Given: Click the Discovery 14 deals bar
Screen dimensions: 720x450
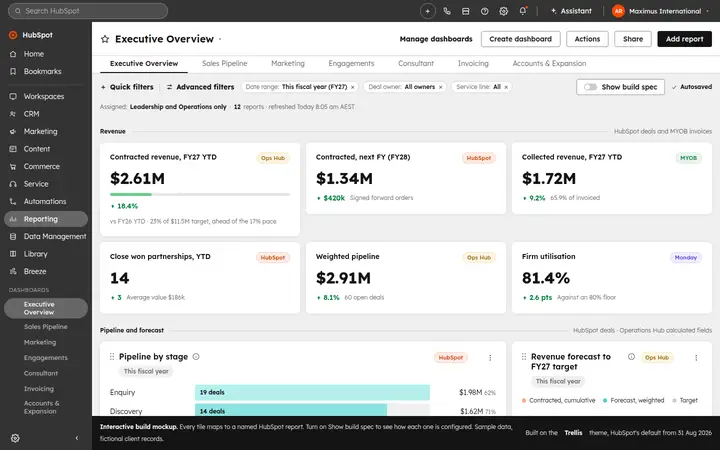Looking at the screenshot, I should pyautogui.click(x=291, y=411).
